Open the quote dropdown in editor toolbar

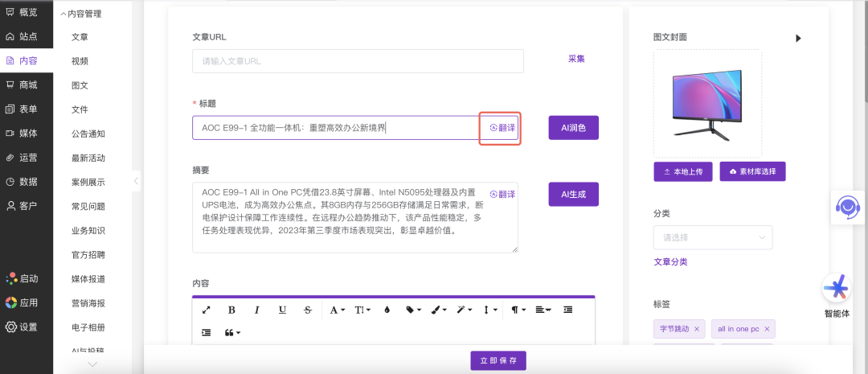pyautogui.click(x=232, y=332)
